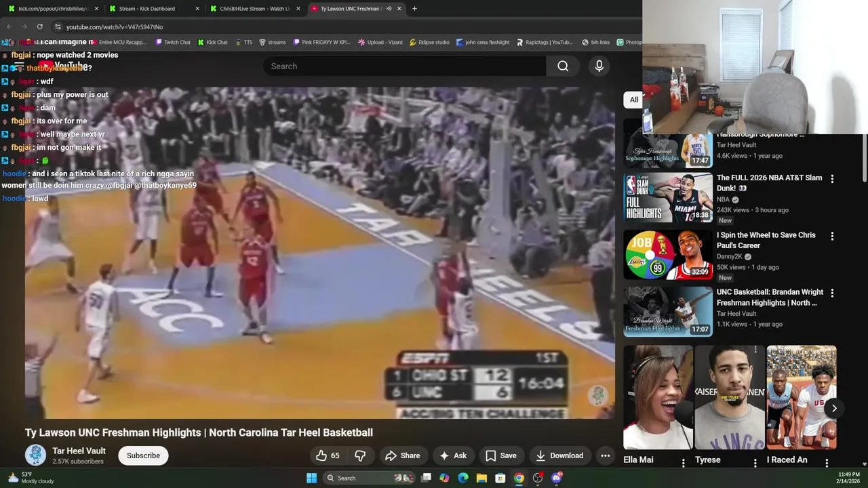
Task: Open Kick Chat bookmark
Action: (x=213, y=42)
